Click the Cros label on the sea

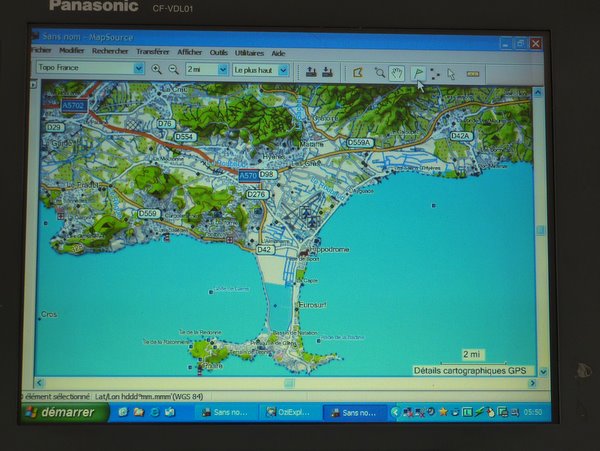(49, 314)
